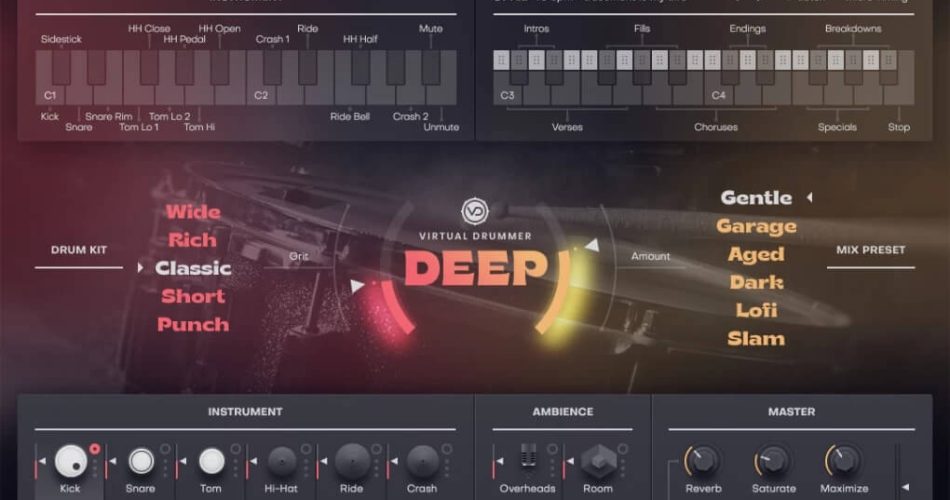Click the Overheads microphone icon
Image resolution: width=950 pixels, height=500 pixels.
coord(527,460)
